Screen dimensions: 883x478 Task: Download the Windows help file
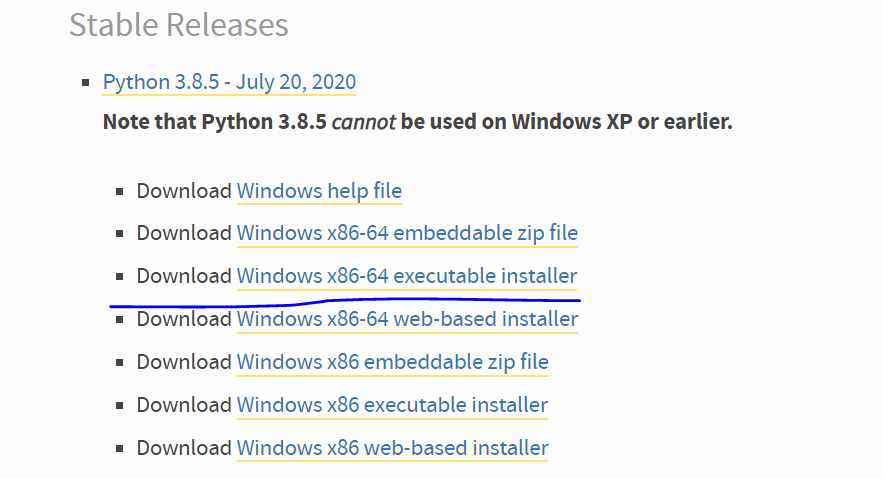pos(319,190)
